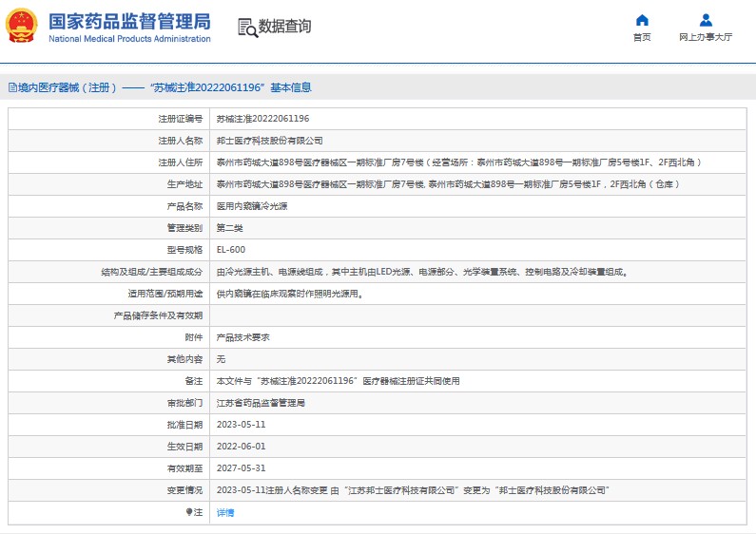The width and height of the screenshot is (756, 534).
Task: Open the 详情 link
Action: tap(225, 512)
